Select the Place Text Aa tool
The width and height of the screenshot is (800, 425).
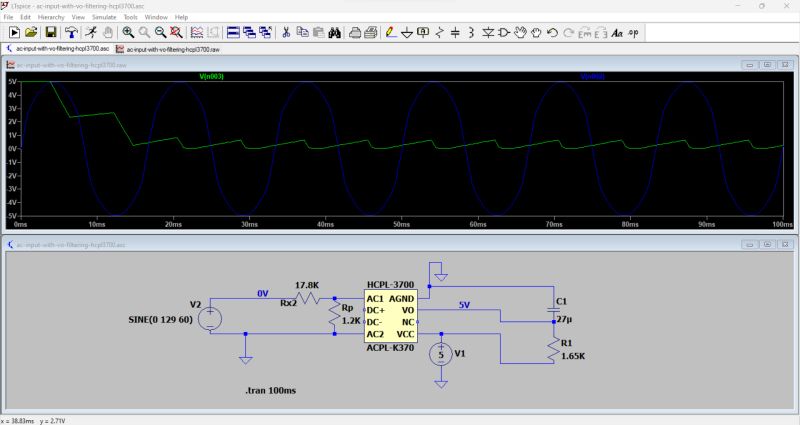(x=617, y=33)
